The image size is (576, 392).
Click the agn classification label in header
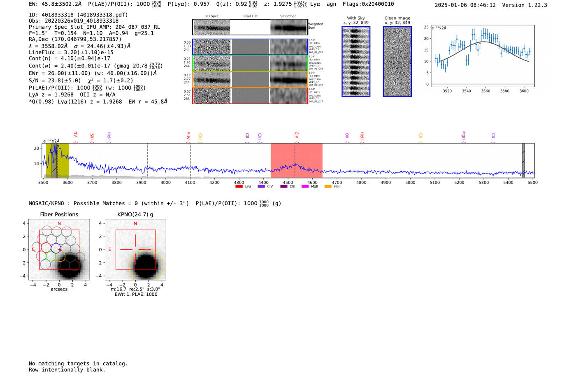coord(331,4)
